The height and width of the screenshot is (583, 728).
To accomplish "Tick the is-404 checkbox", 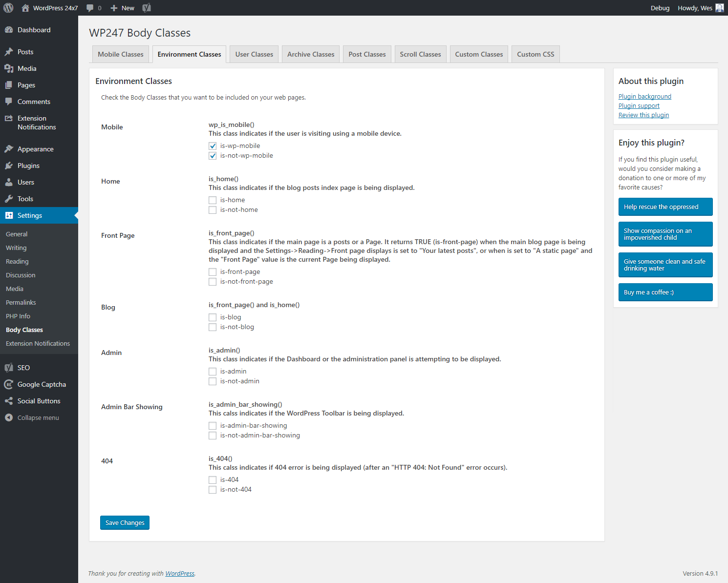I will [x=213, y=480].
